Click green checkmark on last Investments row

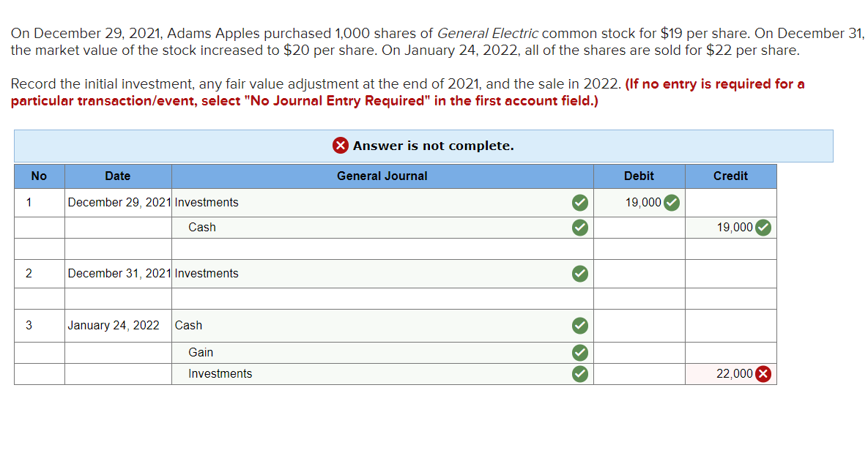579,374
